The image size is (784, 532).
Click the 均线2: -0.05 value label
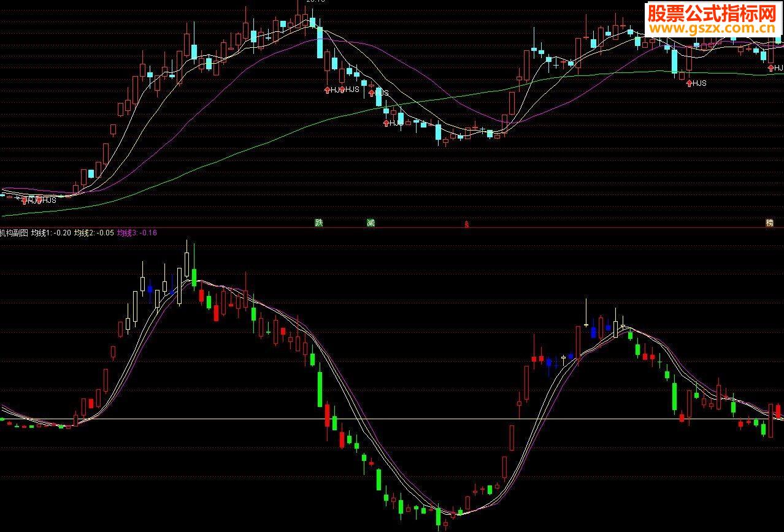click(94, 232)
